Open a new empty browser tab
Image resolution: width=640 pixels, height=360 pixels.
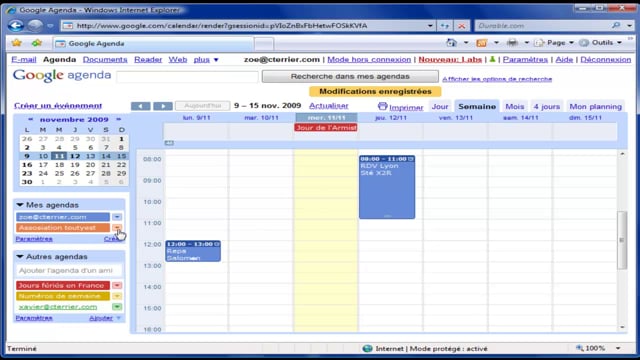click(264, 43)
